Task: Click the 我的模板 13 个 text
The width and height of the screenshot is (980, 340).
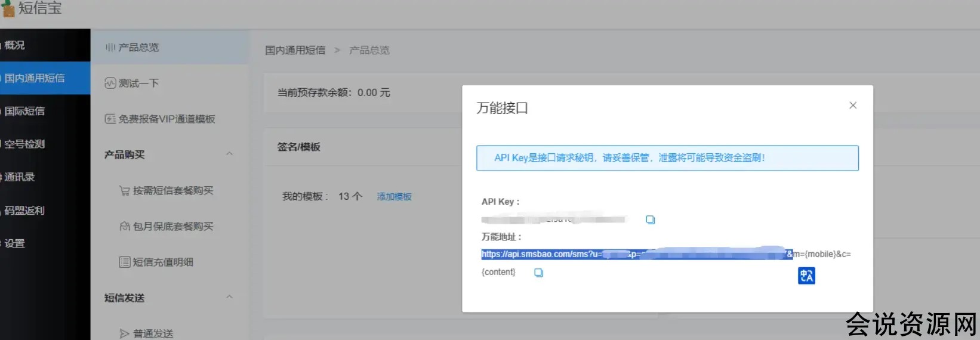Action: (322, 196)
